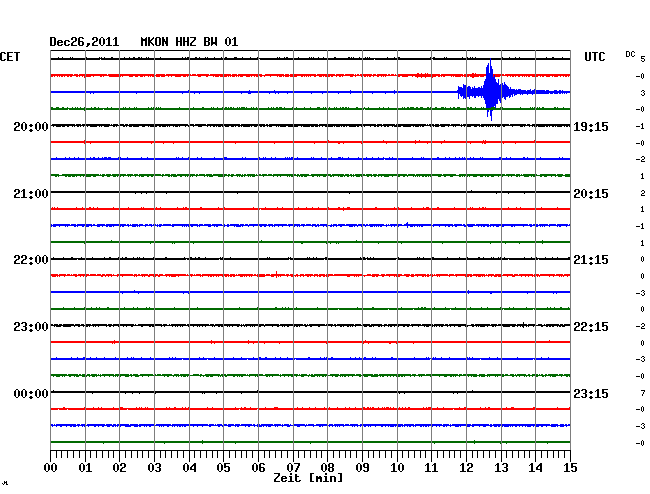
Task: Click minute tick label 04
Action: click(x=189, y=468)
